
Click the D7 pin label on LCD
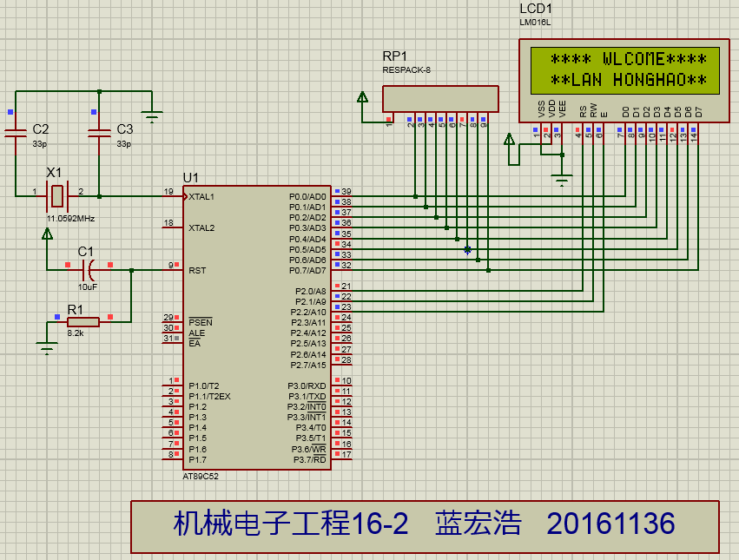(x=699, y=112)
